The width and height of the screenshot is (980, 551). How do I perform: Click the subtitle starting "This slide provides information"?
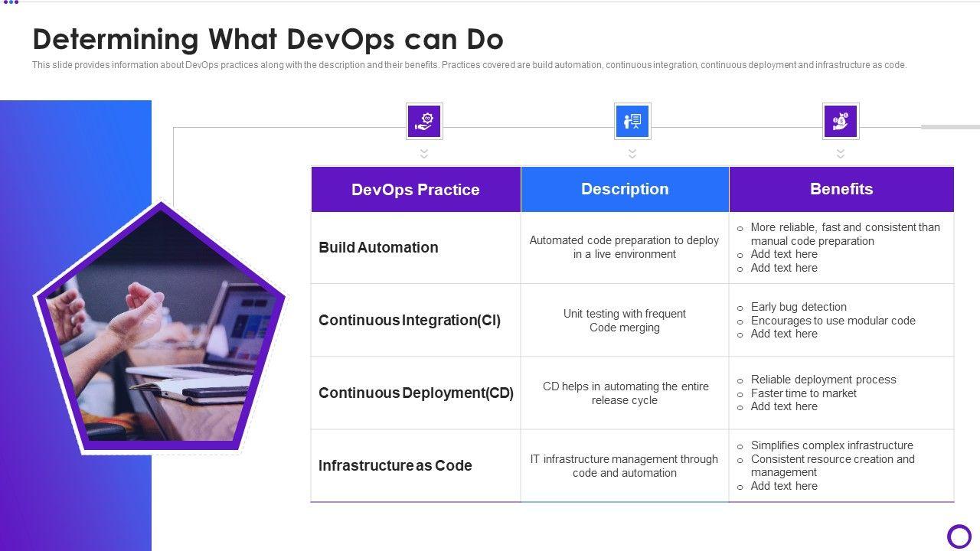tap(469, 65)
